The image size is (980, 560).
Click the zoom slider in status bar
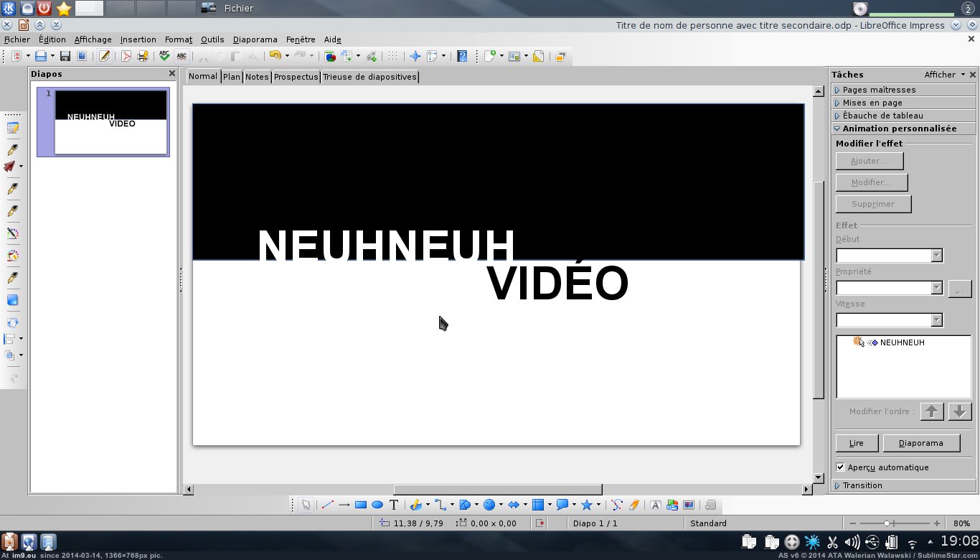(x=887, y=523)
